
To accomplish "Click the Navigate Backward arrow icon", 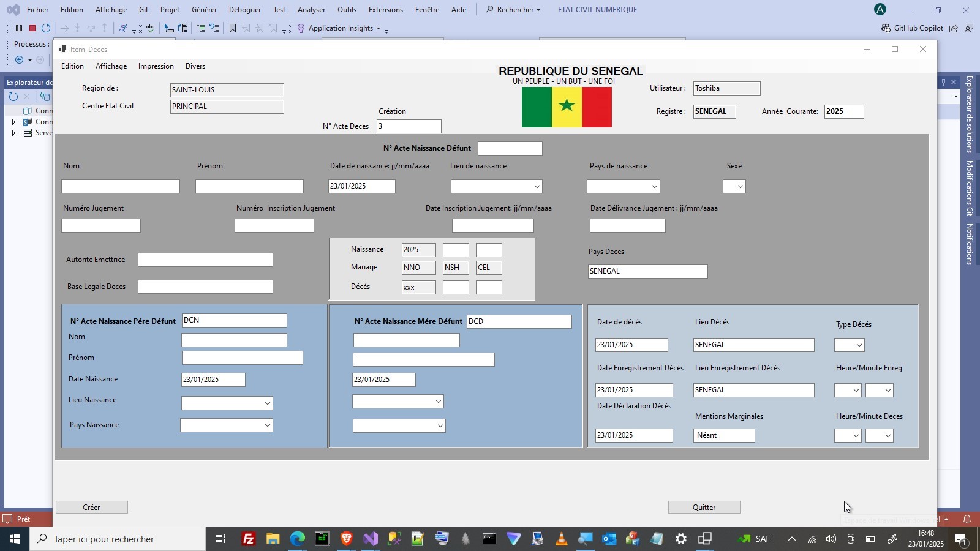I will [x=19, y=59].
